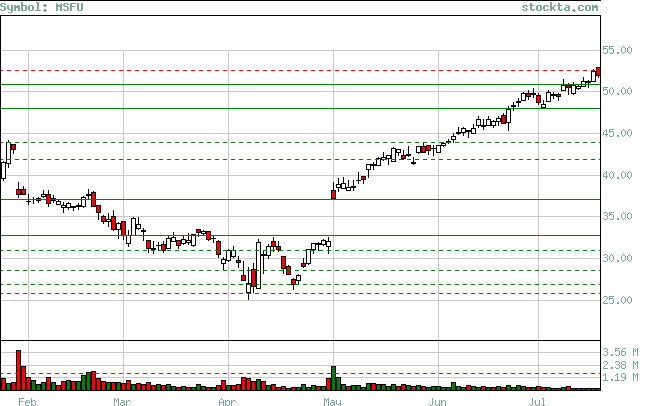Click the 1.19 M volume label
Image resolution: width=655 pixels, height=406 pixels.
620,377
